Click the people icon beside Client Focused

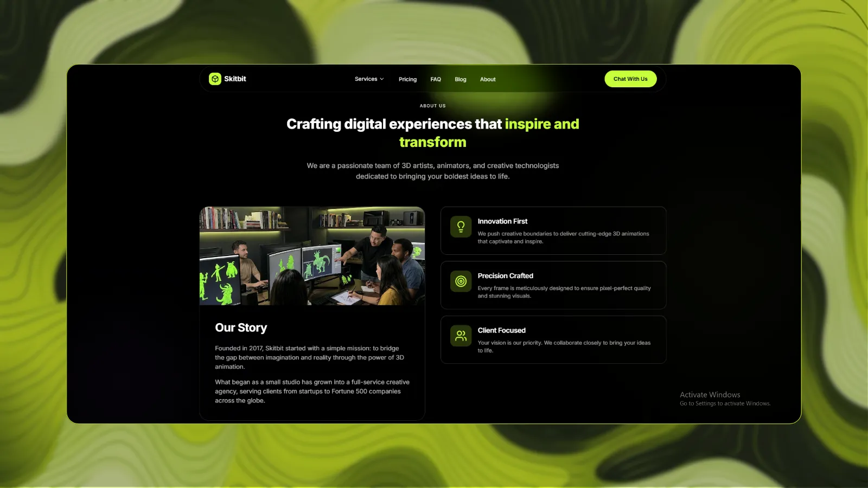[461, 336]
